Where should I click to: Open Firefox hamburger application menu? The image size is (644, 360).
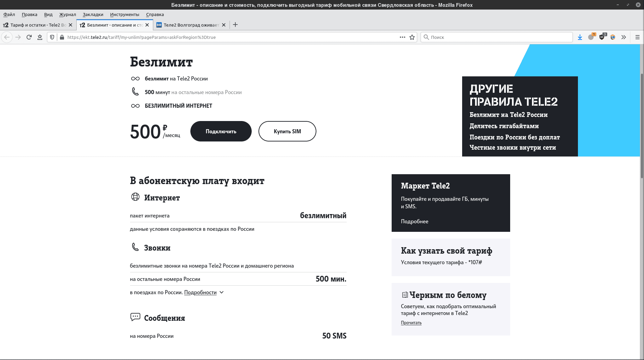(638, 37)
